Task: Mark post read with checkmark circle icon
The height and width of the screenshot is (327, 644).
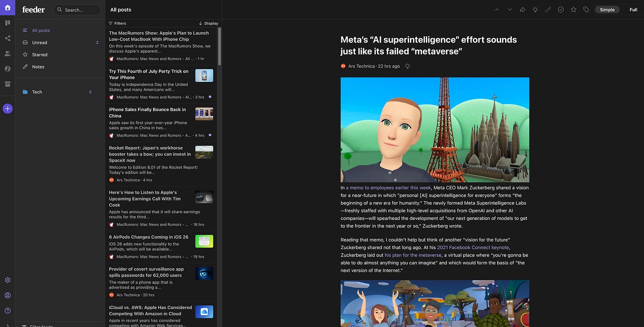Action: (x=561, y=9)
